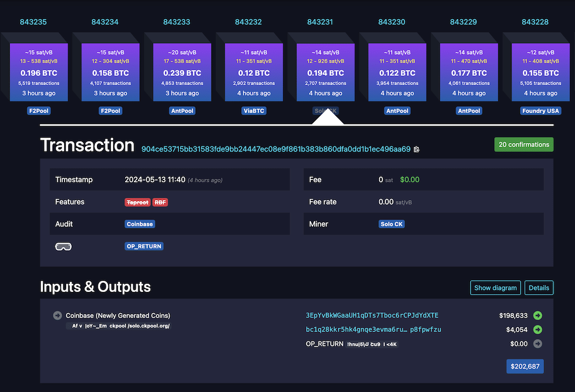Open the Solo CK miner page
Screen dimensions: 575x392
point(391,224)
